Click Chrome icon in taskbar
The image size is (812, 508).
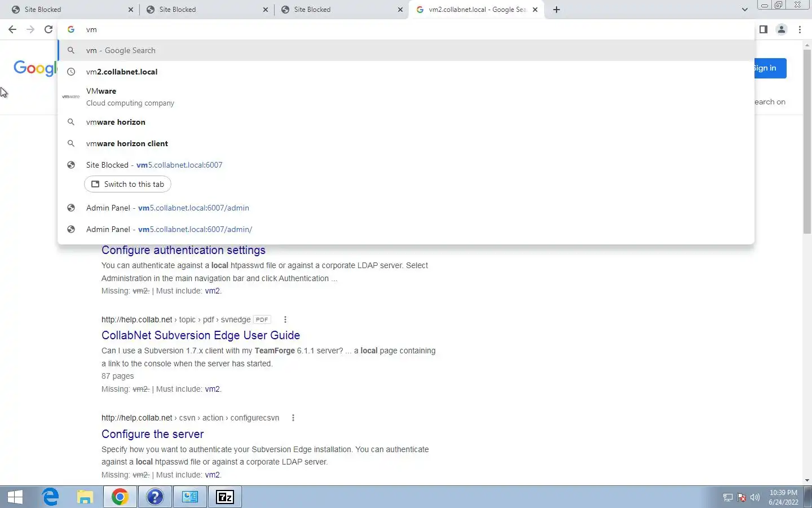click(x=120, y=497)
